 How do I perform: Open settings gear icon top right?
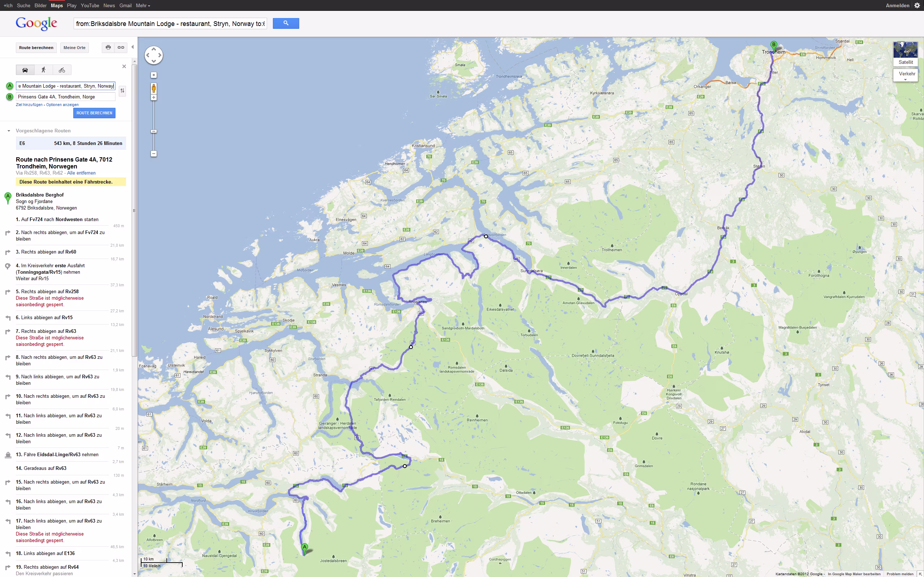917,5
